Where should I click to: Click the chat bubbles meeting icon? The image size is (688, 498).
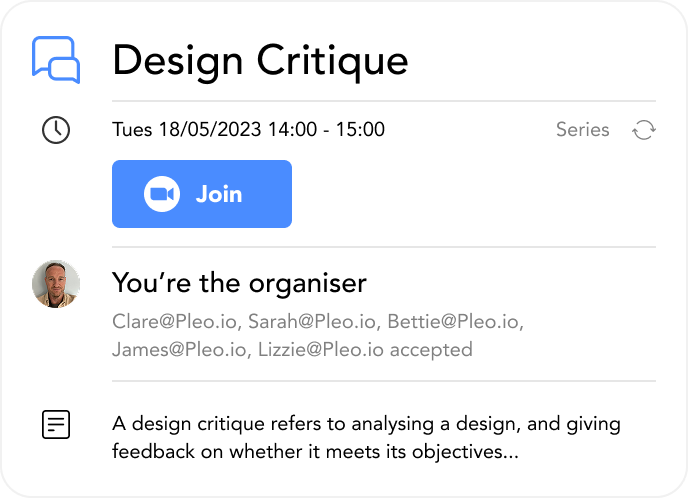[x=56, y=59]
